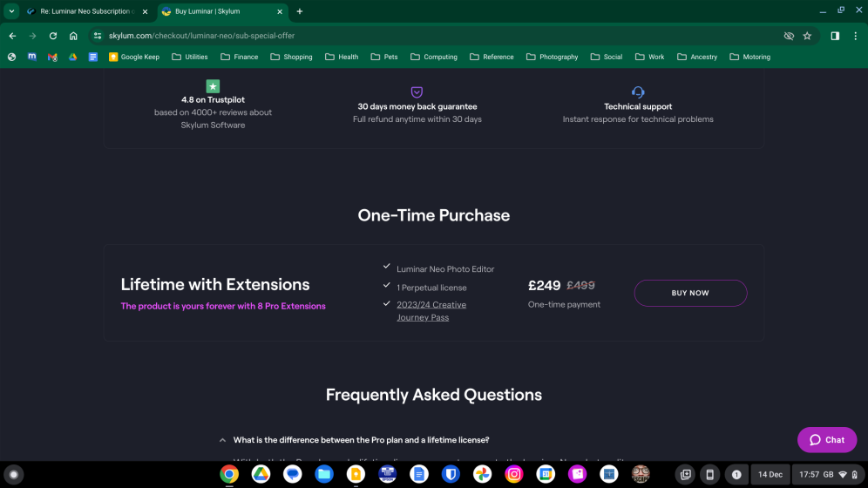Viewport: 868px width, 488px height.
Task: Open a new browser tab
Action: click(300, 11)
